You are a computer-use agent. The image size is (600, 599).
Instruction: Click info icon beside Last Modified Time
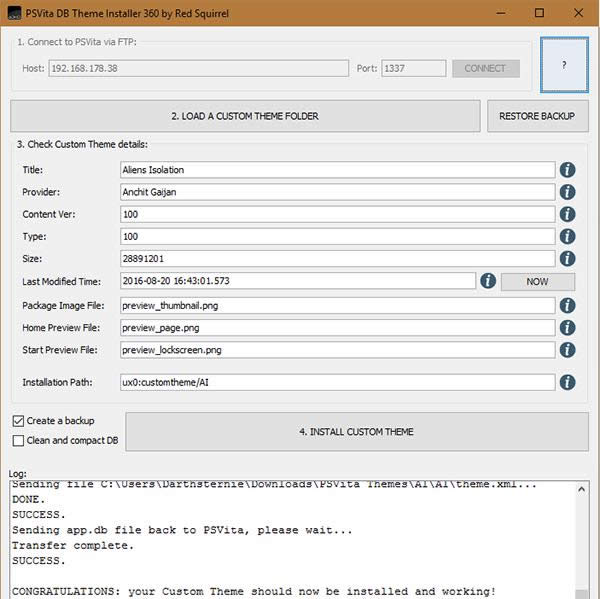click(x=488, y=282)
